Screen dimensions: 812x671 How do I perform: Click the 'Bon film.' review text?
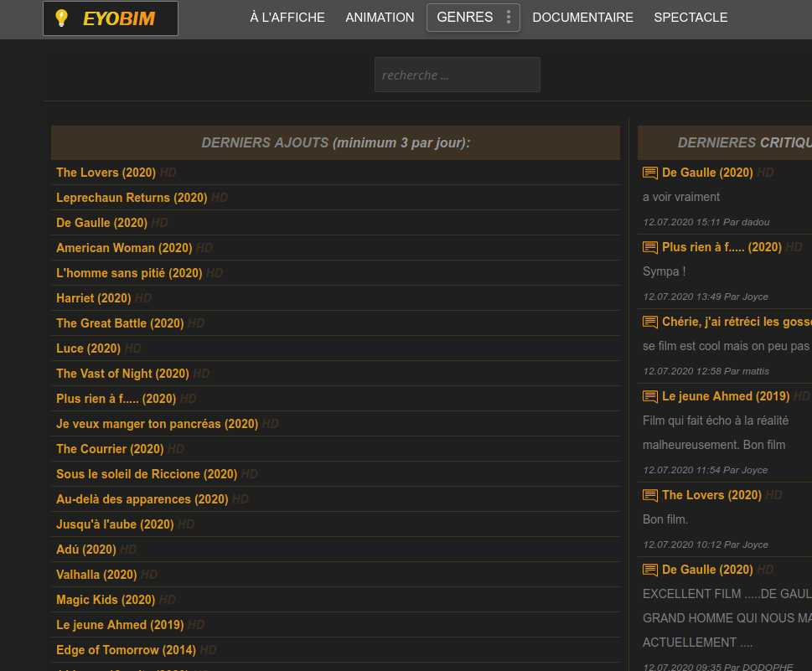665,519
